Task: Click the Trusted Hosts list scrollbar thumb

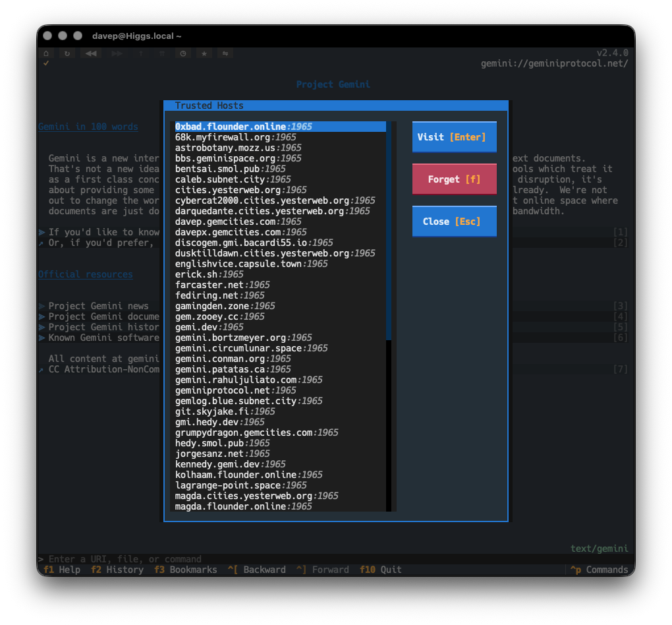Action: [389, 231]
